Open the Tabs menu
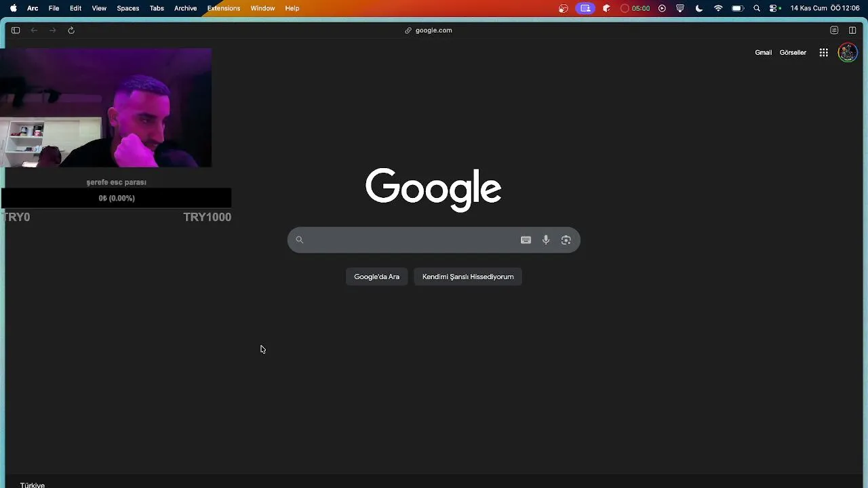Viewport: 868px width, 488px height. click(x=157, y=8)
